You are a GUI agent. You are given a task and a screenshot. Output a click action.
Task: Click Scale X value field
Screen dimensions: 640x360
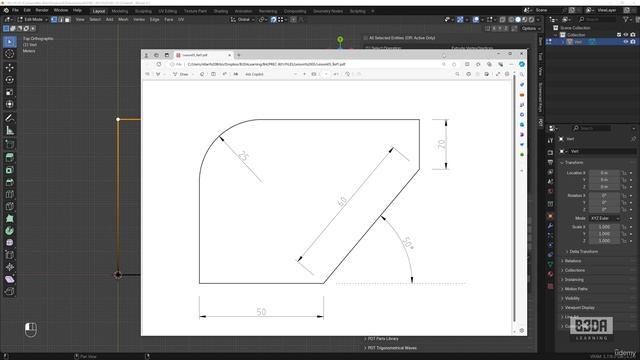(x=604, y=227)
